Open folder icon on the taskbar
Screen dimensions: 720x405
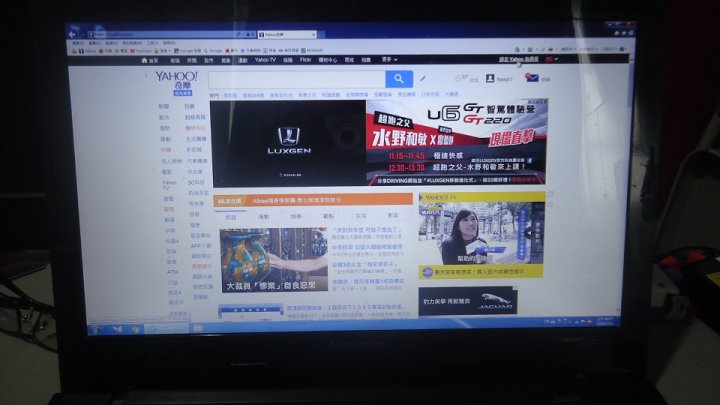pyautogui.click(x=197, y=328)
